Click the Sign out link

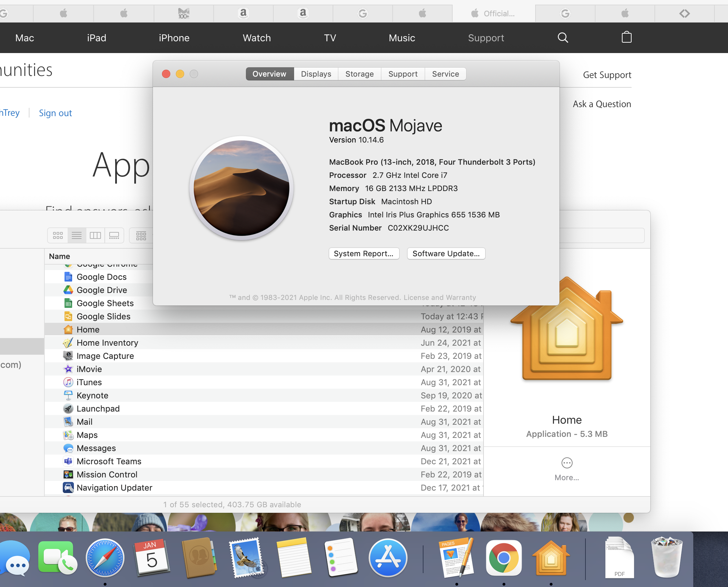tap(55, 113)
